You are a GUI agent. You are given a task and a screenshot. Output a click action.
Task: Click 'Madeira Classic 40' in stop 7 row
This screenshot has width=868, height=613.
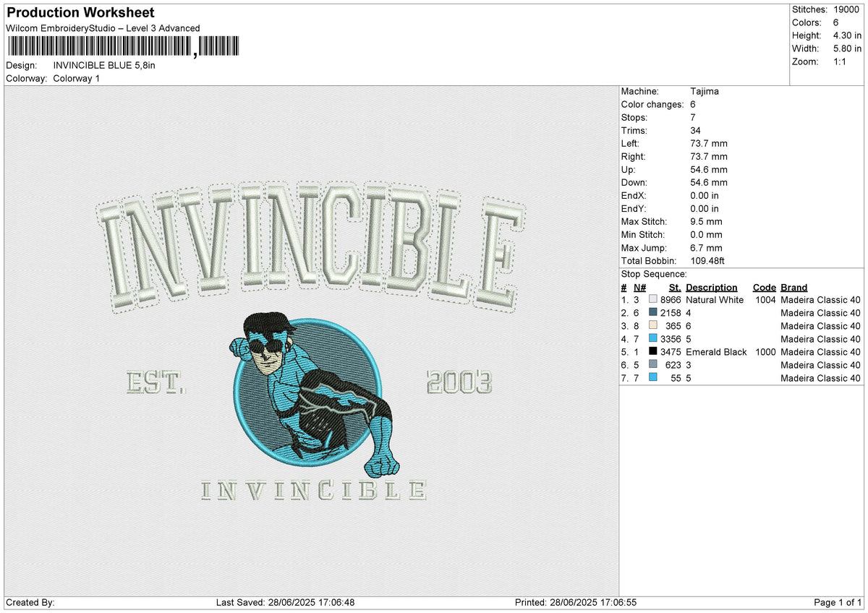coord(821,377)
